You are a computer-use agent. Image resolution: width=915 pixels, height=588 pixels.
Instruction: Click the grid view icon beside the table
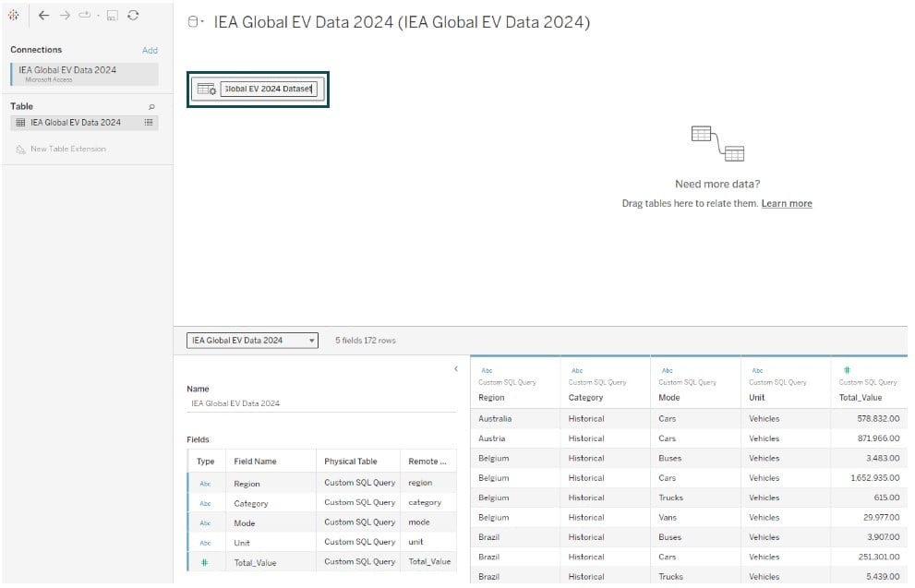tap(149, 123)
